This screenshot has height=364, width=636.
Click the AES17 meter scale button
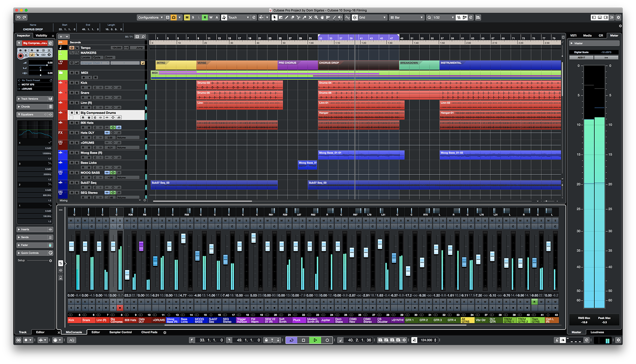click(x=581, y=58)
